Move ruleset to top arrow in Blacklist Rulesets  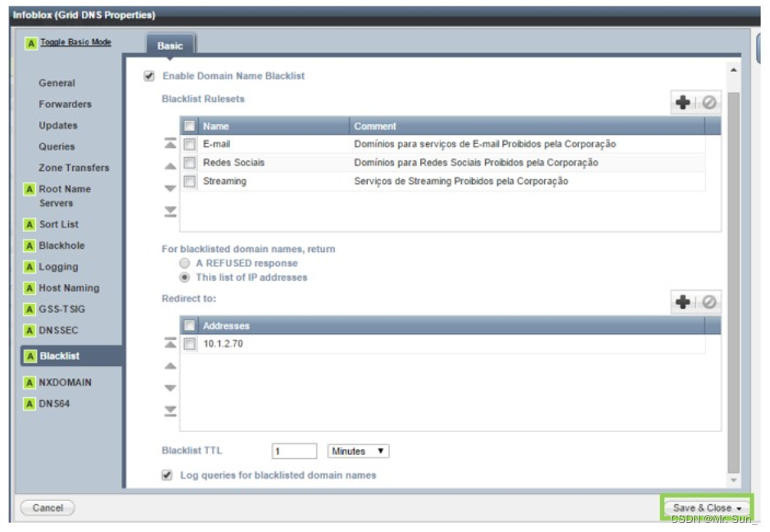(170, 143)
